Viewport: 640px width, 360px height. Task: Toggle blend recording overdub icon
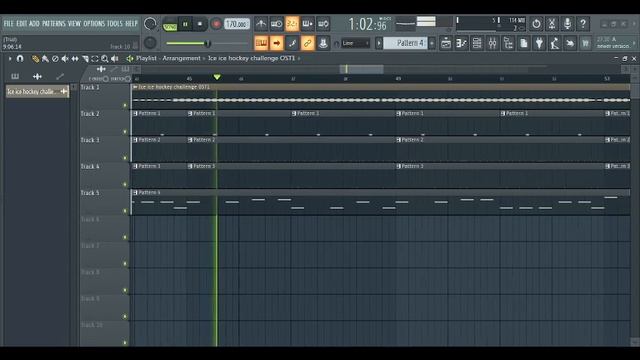click(307, 24)
